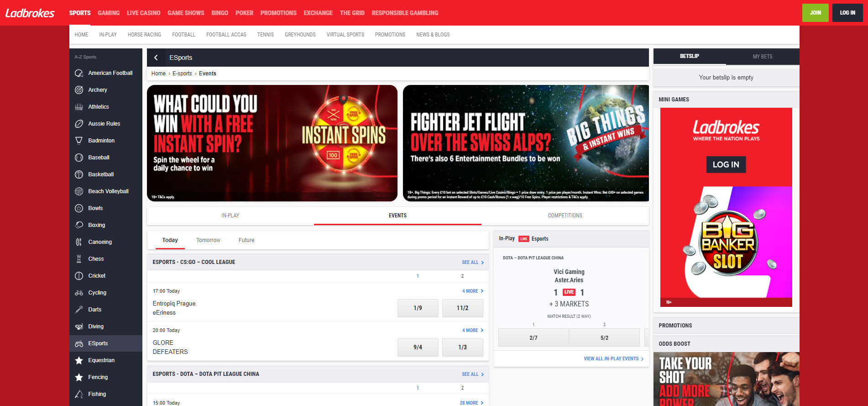Click the Fencing star icon
Screen dimensions: 868x406
79,377
